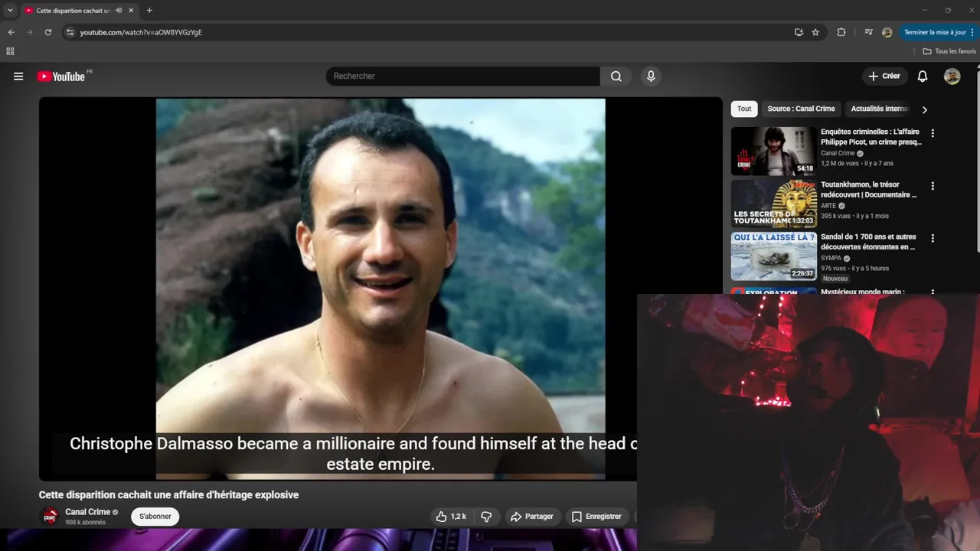The height and width of the screenshot is (551, 980).
Task: Mute the tab using its audio icon
Action: 119,11
